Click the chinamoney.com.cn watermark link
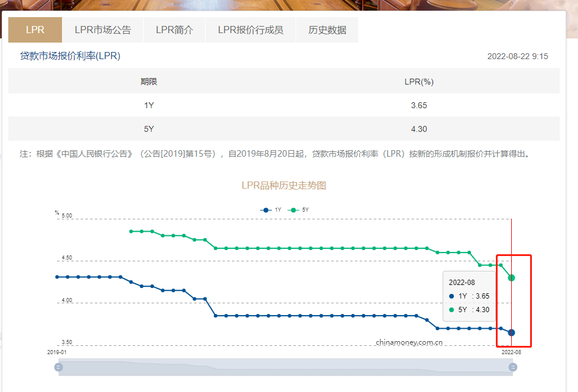Image resolution: width=578 pixels, height=392 pixels. (x=410, y=341)
